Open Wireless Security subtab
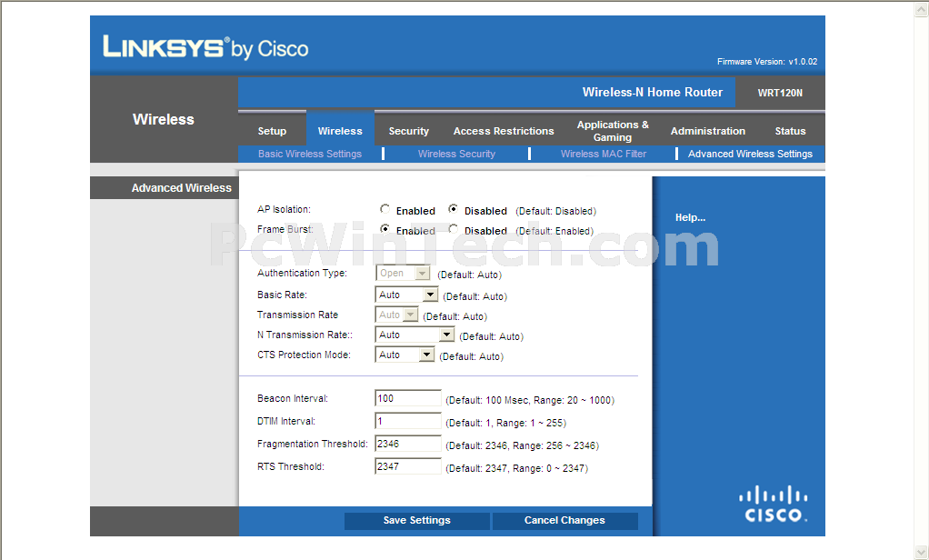The image size is (929, 560). [456, 154]
